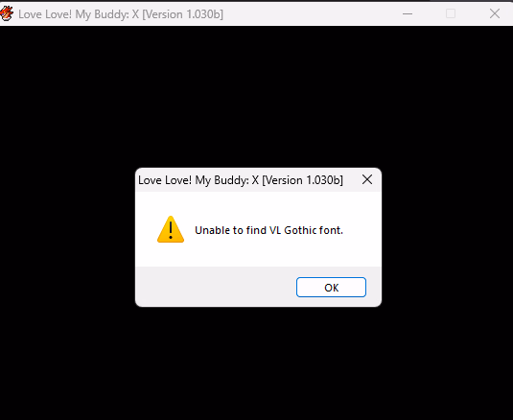Click OK to dismiss the font warning
513x420 pixels.
331,288
